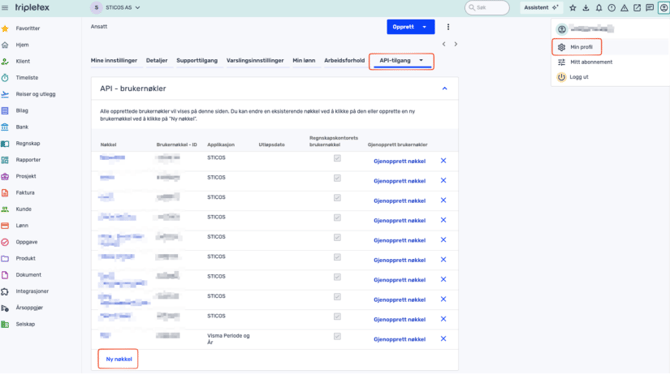
Task: Switch to the Arbeidsforhold tab
Action: click(x=344, y=61)
